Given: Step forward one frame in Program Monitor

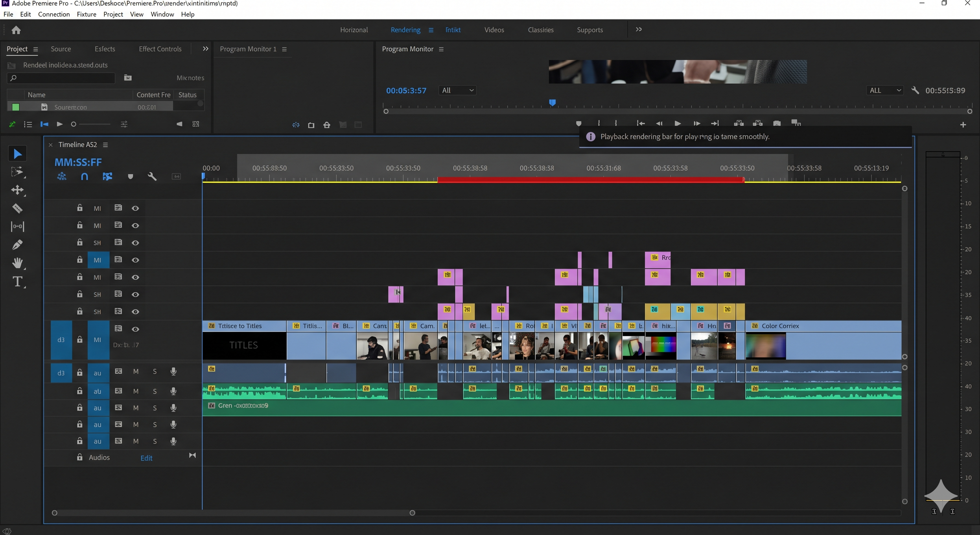Looking at the screenshot, I should tap(697, 123).
